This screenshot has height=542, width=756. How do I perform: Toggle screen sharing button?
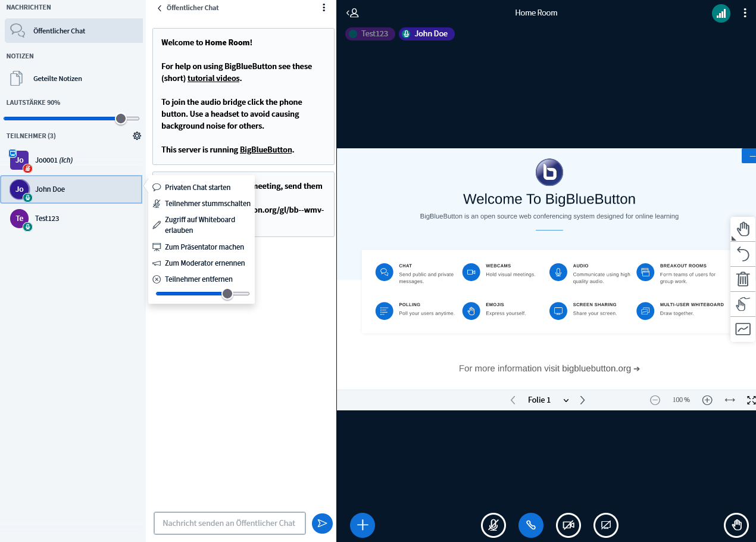(x=606, y=525)
